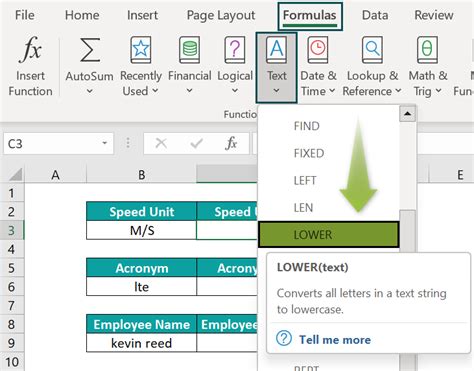Click the fx icon beside the formula bar

(x=231, y=144)
